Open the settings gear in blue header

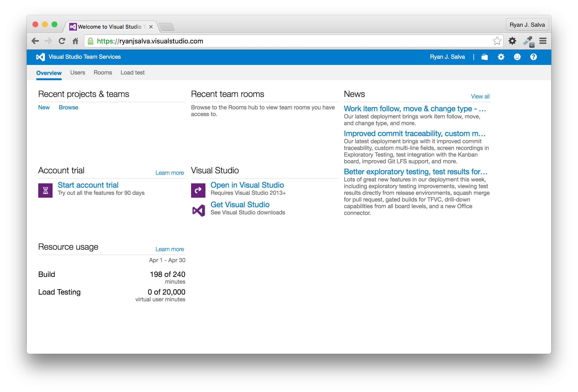(501, 57)
